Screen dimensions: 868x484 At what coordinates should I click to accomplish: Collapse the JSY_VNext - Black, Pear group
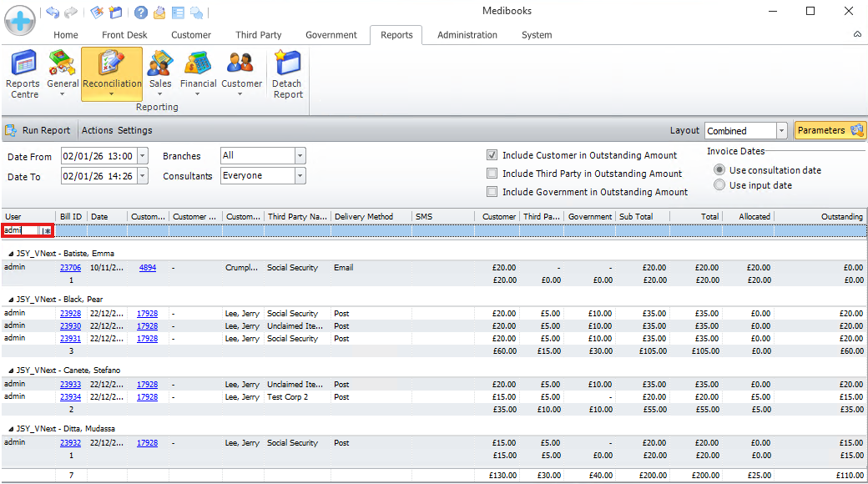11,300
